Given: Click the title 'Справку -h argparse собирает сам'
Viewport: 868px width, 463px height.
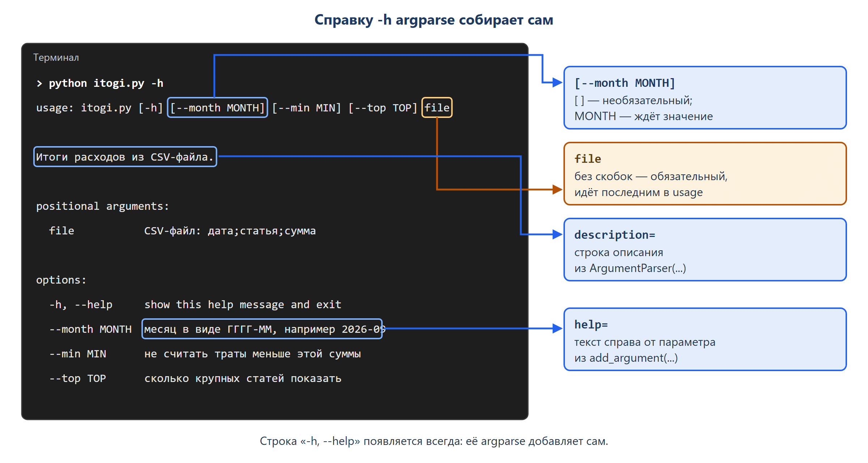Looking at the screenshot, I should [434, 20].
